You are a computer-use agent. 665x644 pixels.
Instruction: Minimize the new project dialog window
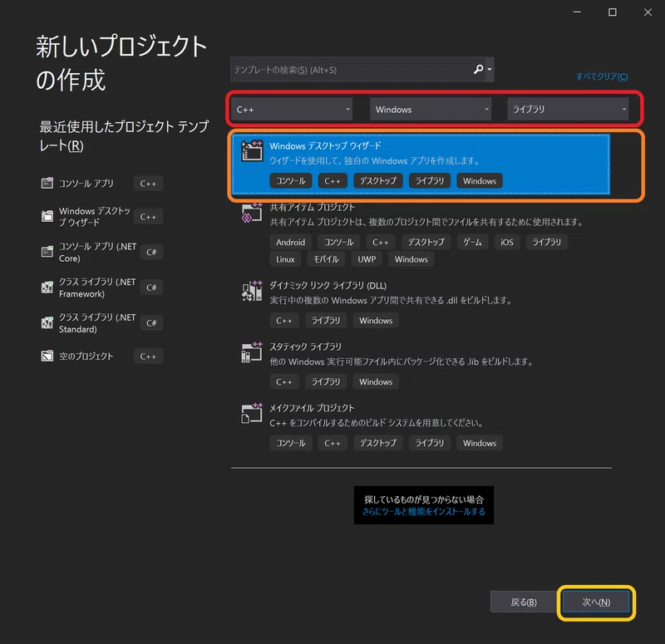point(577,12)
